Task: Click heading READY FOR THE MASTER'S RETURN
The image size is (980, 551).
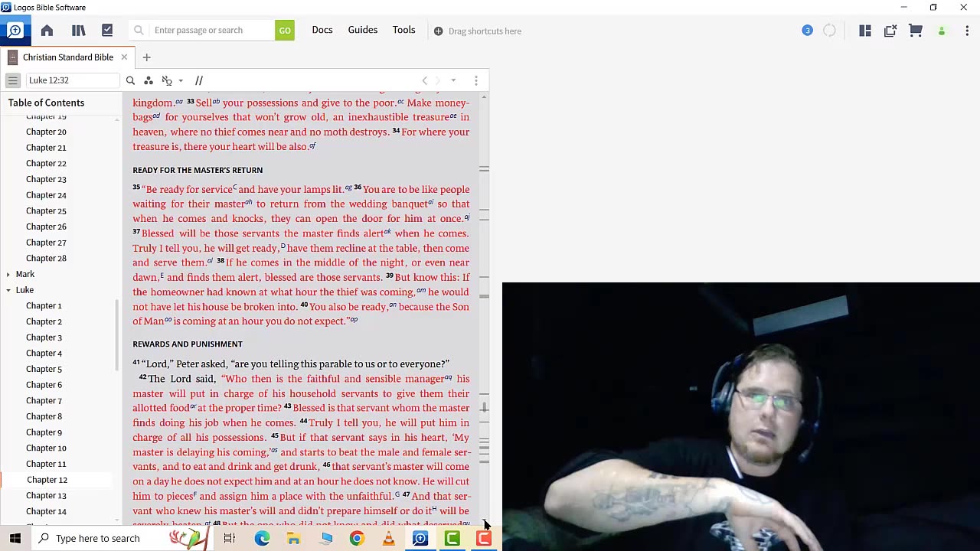Action: (198, 170)
